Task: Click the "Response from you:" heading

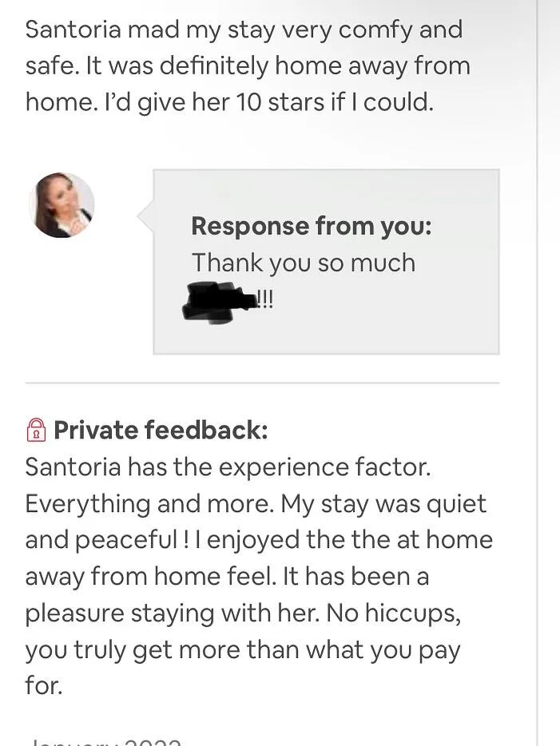Action: [x=312, y=225]
